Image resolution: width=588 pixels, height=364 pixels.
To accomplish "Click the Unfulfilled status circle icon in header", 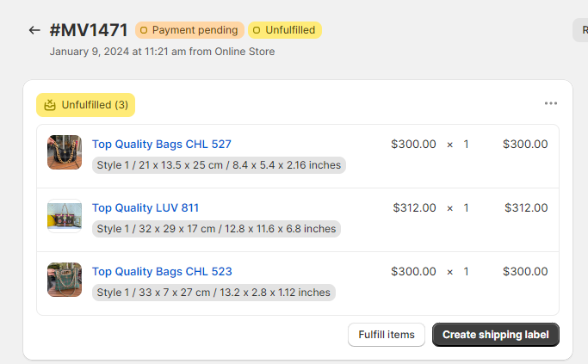I will pos(257,30).
